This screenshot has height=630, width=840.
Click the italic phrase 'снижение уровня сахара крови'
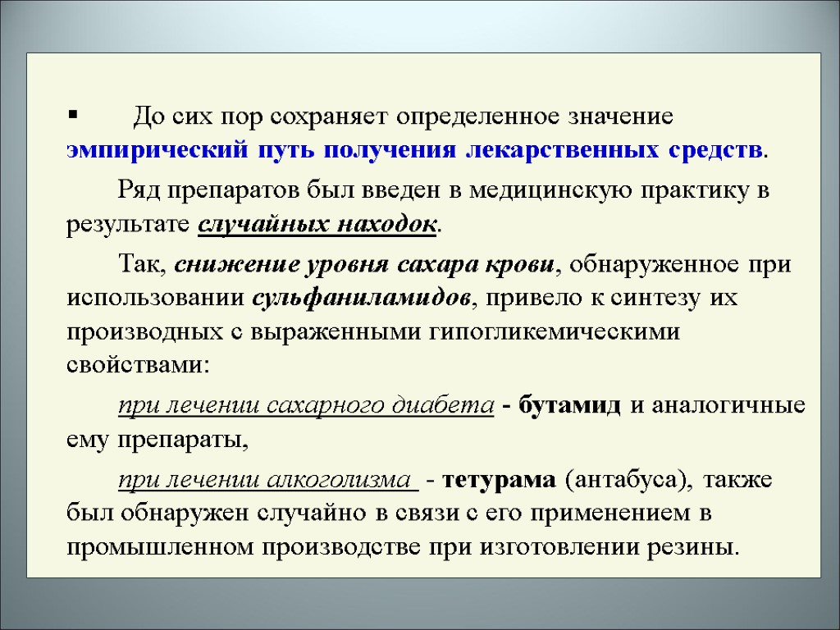(x=364, y=265)
